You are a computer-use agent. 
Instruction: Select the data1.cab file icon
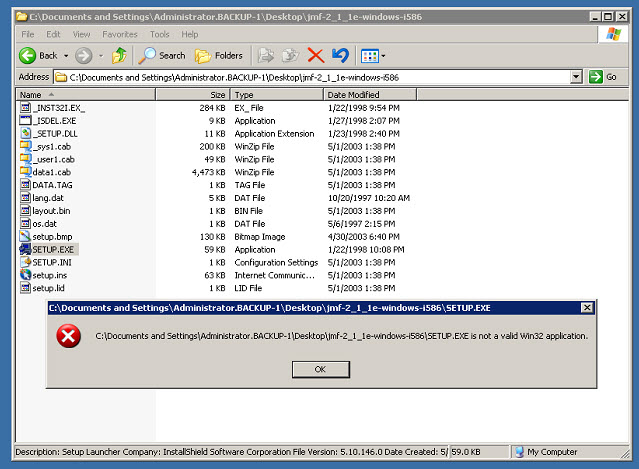tap(25, 172)
